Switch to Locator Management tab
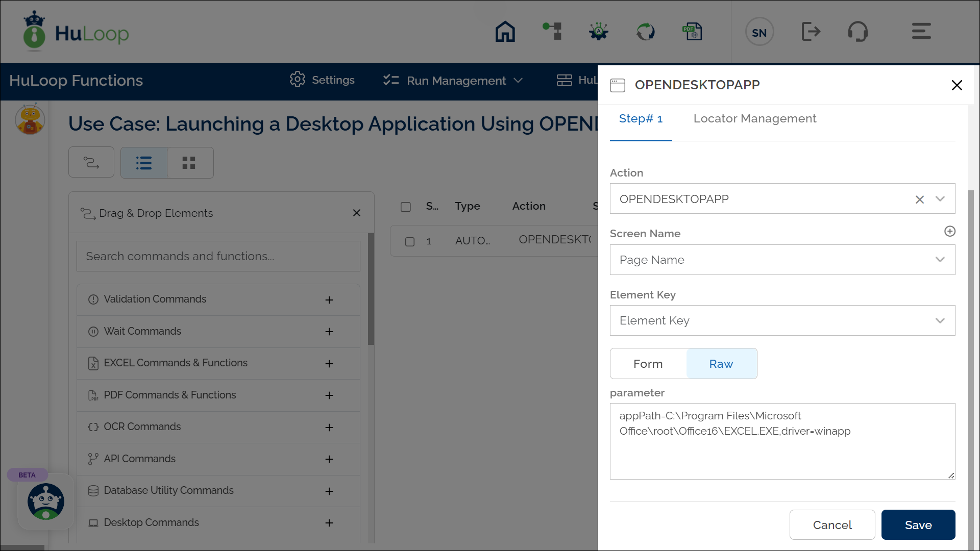 pos(754,119)
